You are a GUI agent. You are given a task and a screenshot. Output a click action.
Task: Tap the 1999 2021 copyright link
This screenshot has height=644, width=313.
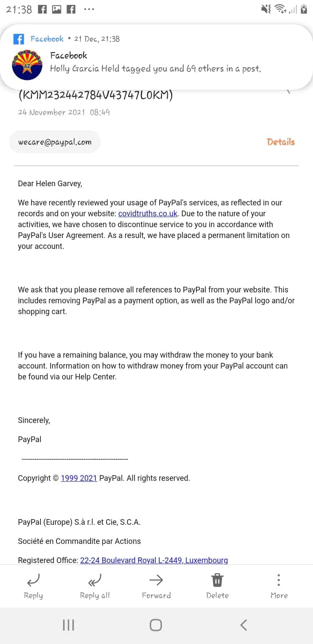pyautogui.click(x=79, y=478)
